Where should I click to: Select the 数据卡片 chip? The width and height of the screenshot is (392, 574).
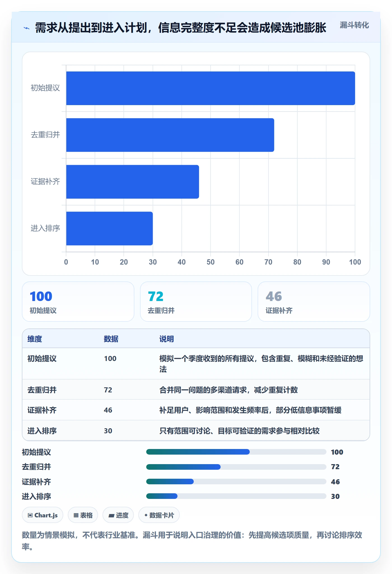point(159,515)
